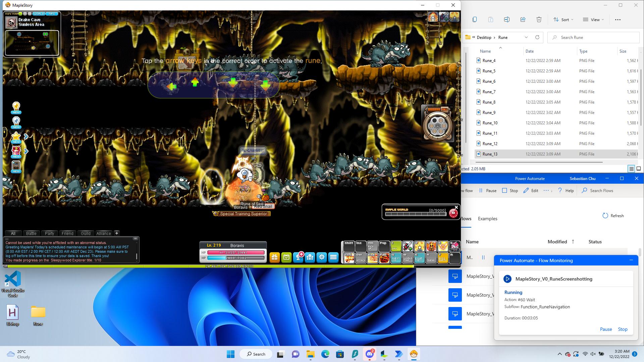Click the Ctrl key fire skill slot
The image size is (644, 362).
coord(349,258)
